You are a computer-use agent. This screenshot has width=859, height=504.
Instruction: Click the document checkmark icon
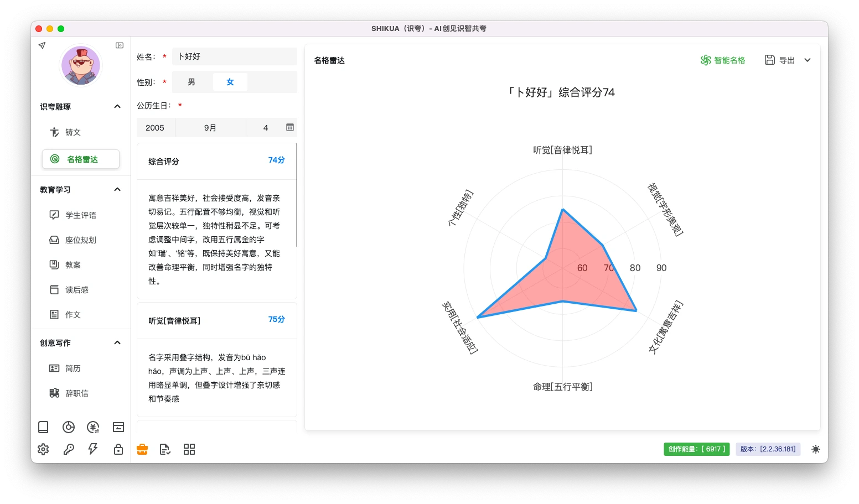pyautogui.click(x=165, y=449)
